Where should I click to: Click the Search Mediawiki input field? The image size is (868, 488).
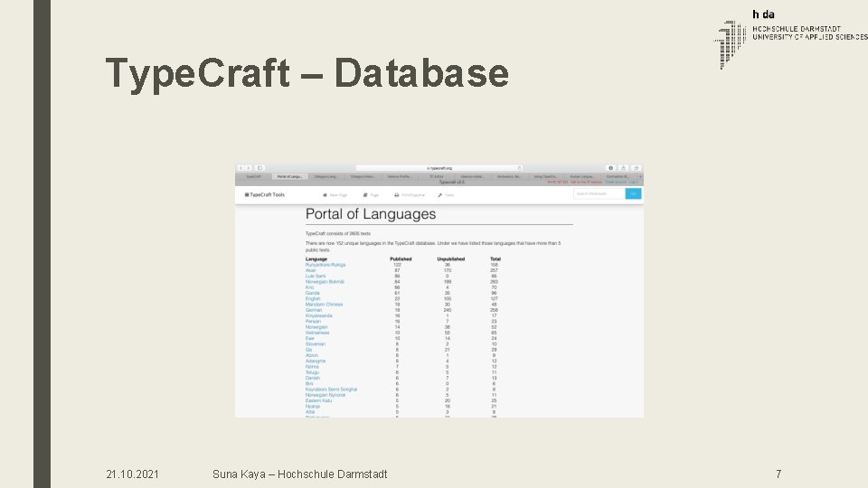[599, 193]
